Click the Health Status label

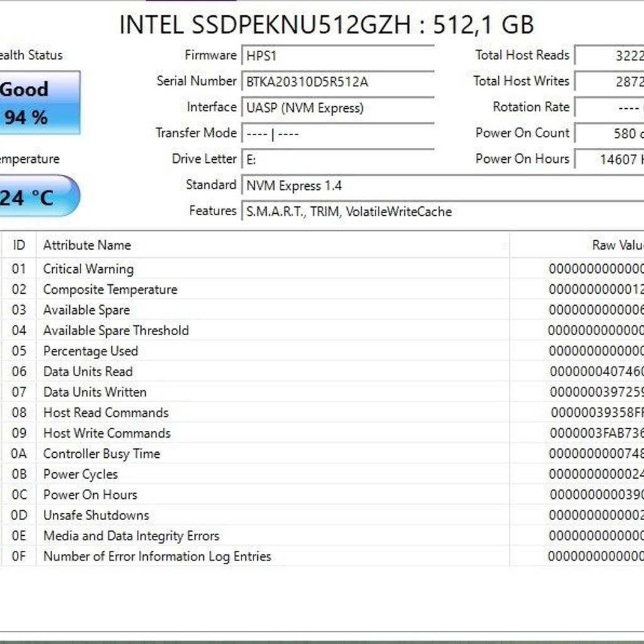[x=31, y=55]
